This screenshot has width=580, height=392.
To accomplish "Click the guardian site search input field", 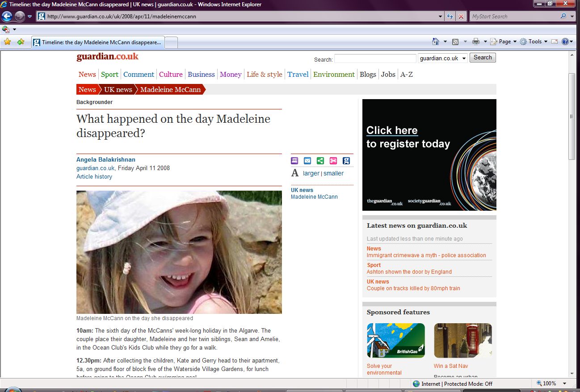I will pos(375,58).
